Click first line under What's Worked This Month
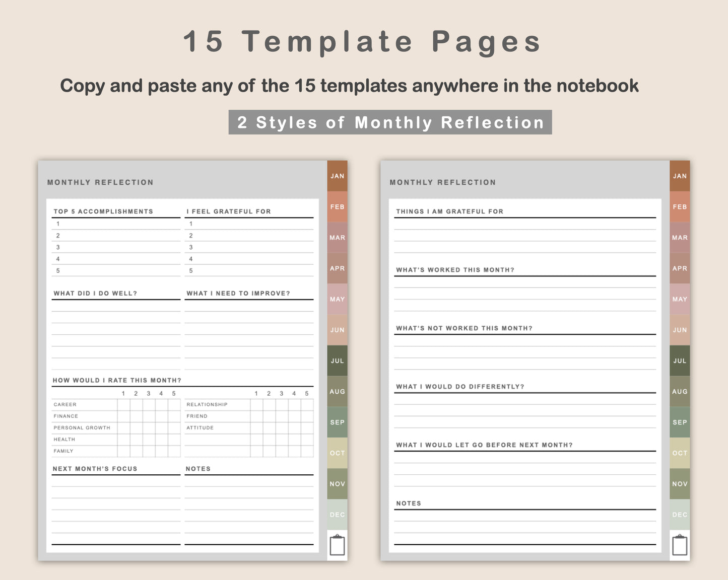 pos(525,282)
